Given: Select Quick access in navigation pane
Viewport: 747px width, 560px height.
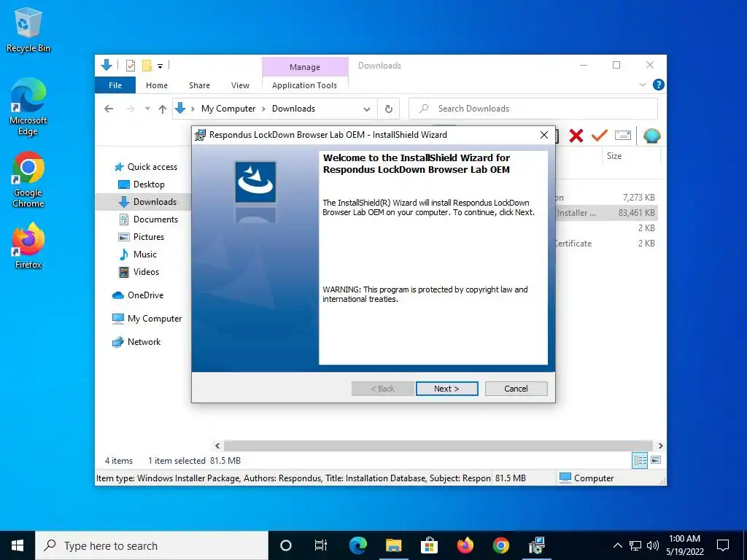Looking at the screenshot, I should pyautogui.click(x=152, y=167).
